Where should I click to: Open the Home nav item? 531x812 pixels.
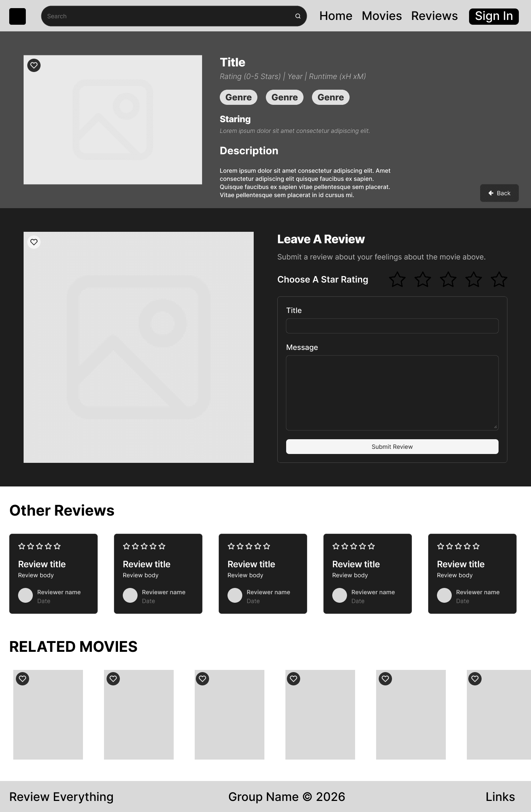[336, 16]
